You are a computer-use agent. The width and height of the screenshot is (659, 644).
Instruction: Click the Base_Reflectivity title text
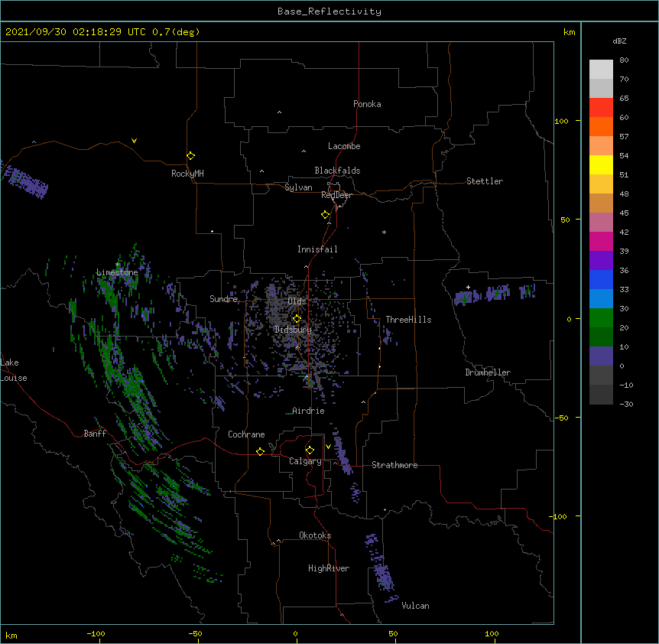(329, 11)
